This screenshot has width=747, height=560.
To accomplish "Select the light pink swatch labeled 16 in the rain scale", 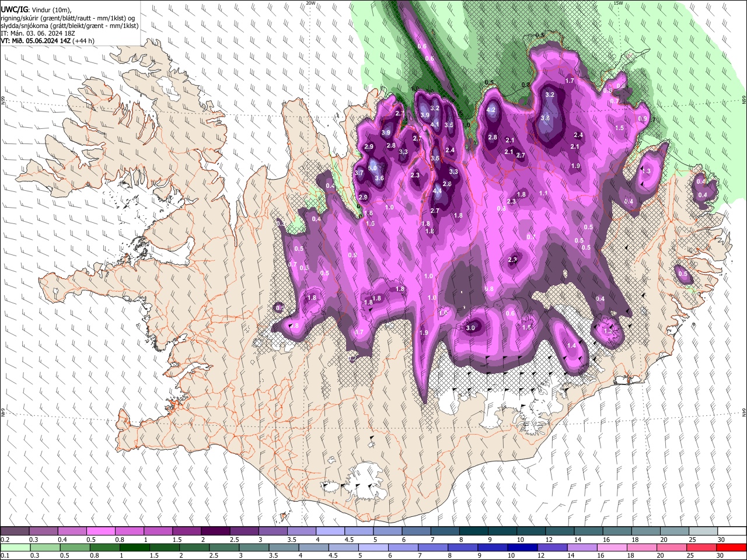I will point(612,547).
